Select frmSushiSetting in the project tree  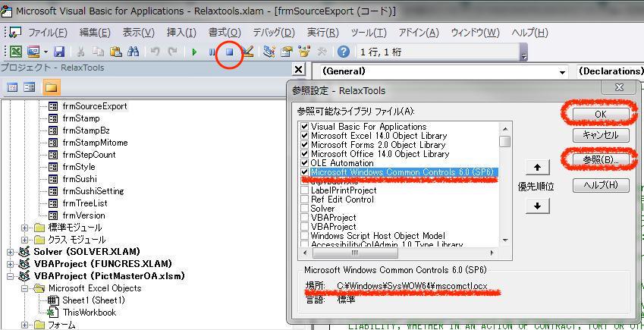[93, 191]
